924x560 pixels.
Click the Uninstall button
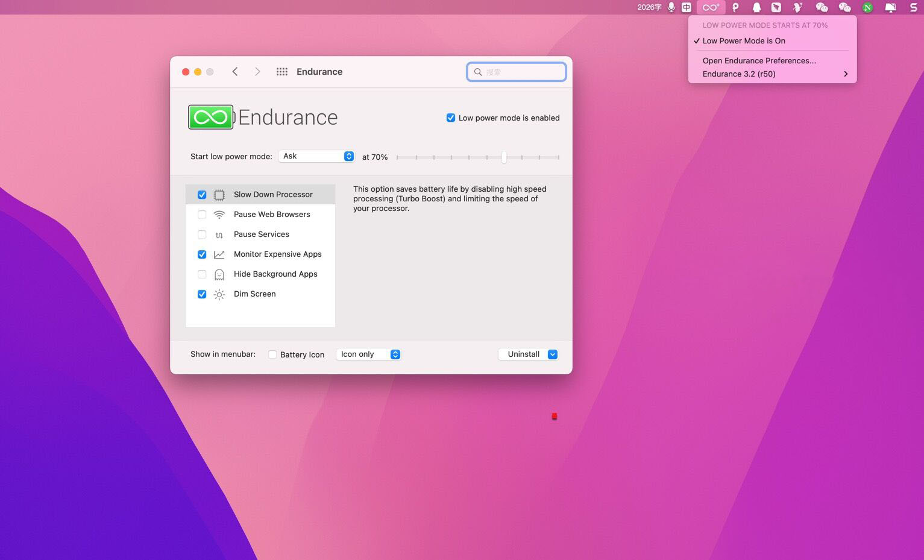(523, 354)
